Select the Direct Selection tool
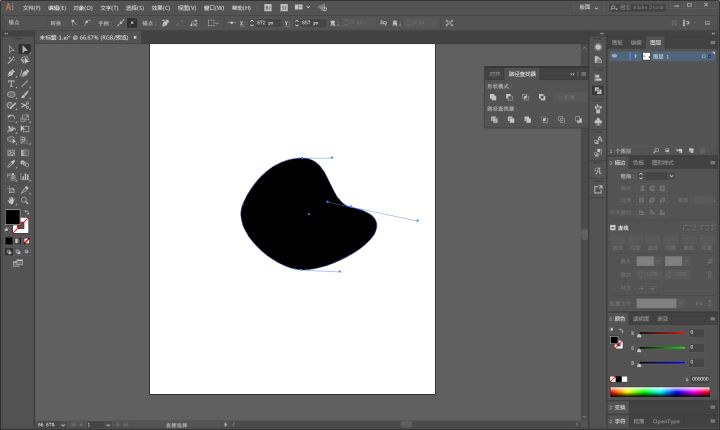720x430 pixels. tap(25, 49)
